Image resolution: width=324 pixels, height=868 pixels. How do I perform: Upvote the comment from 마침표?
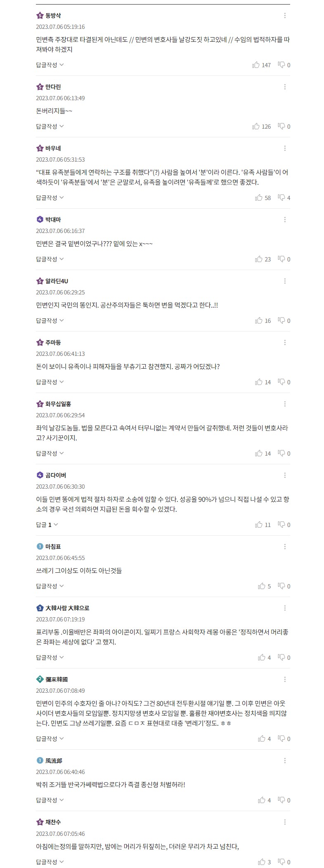pos(262,586)
